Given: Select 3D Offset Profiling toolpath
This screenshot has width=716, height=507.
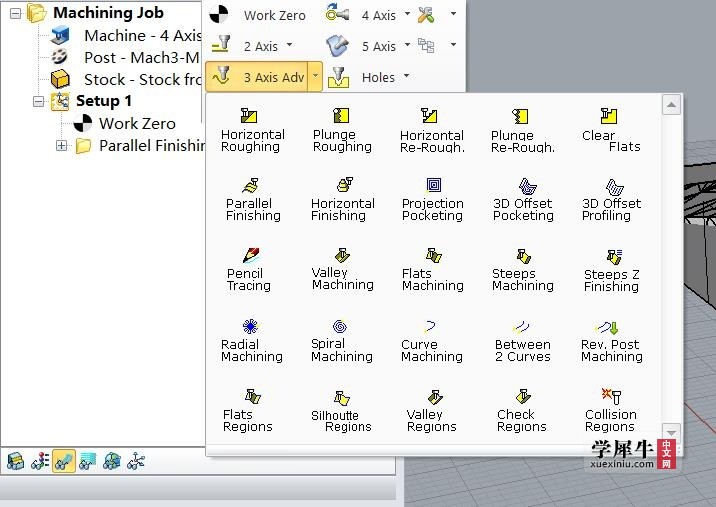Looking at the screenshot, I should coord(611,200).
